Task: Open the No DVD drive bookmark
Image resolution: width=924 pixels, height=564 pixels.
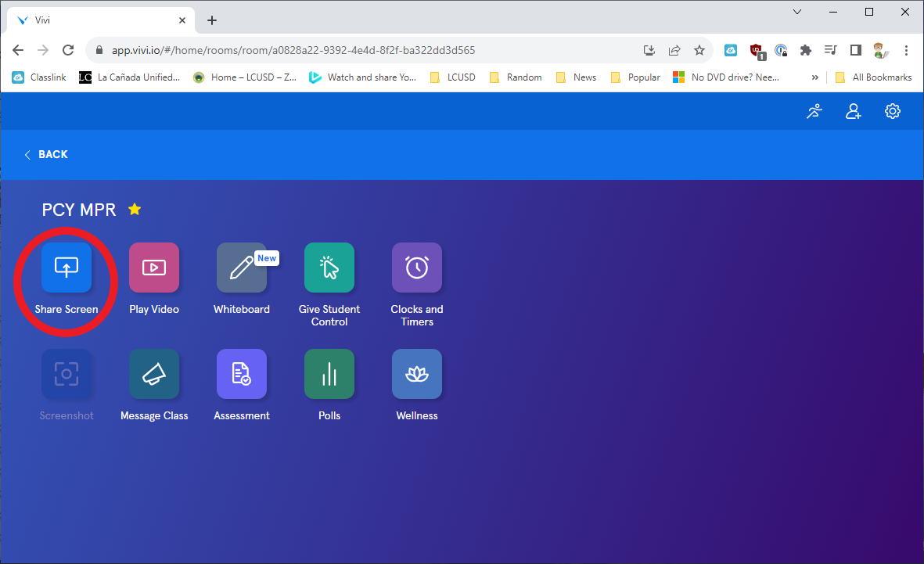Action: 726,77
